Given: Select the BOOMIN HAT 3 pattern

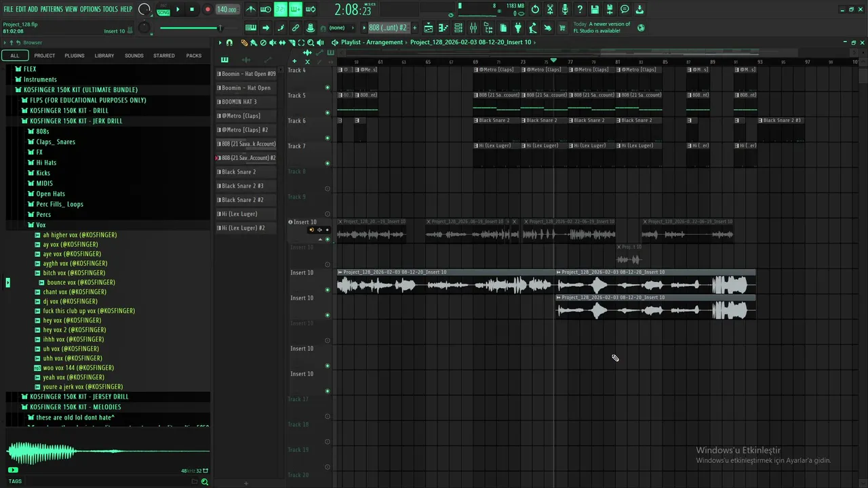Looking at the screenshot, I should point(247,102).
